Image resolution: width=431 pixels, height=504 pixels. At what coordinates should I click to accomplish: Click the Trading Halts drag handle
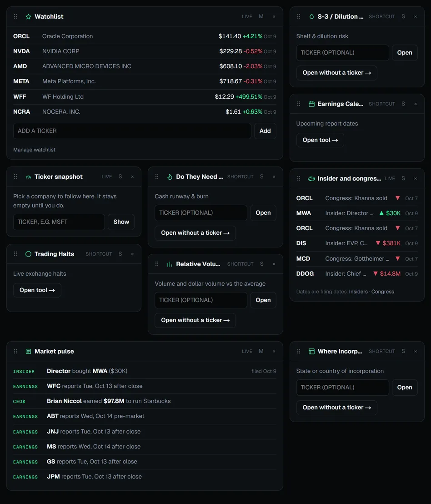(x=15, y=254)
